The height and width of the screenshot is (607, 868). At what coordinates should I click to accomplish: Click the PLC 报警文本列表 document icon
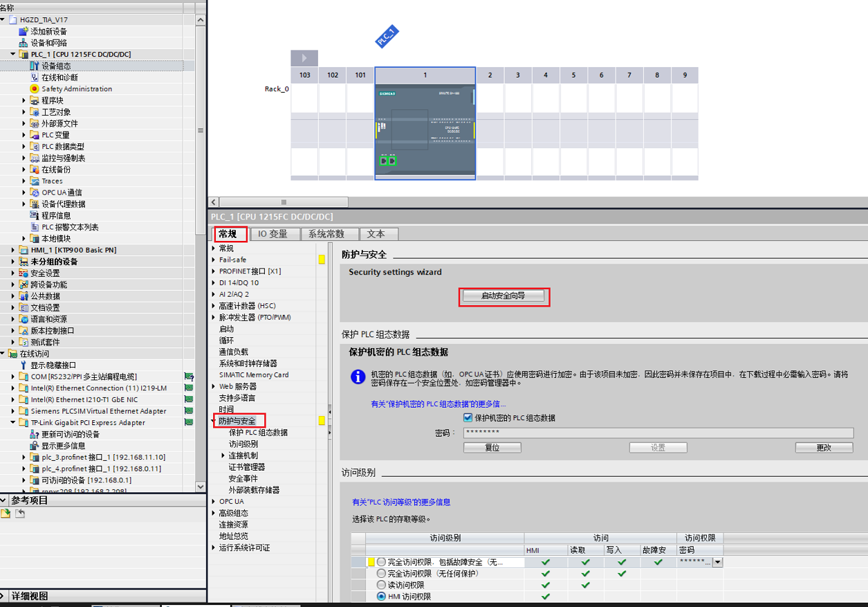[x=35, y=227]
